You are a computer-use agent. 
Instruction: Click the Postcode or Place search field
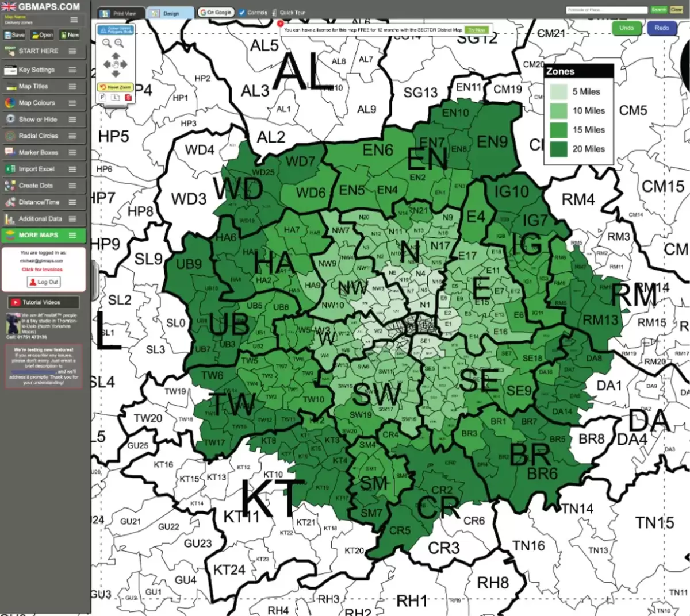click(x=607, y=10)
